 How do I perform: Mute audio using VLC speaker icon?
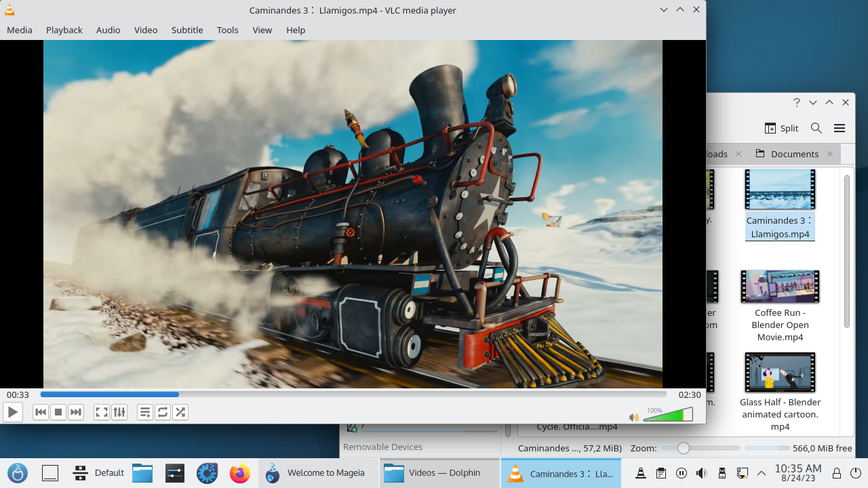[633, 418]
